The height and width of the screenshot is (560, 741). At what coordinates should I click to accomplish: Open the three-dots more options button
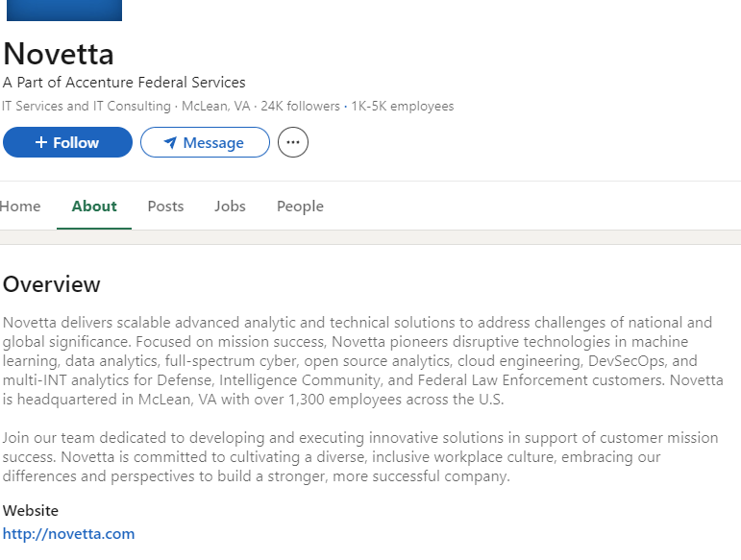292,142
